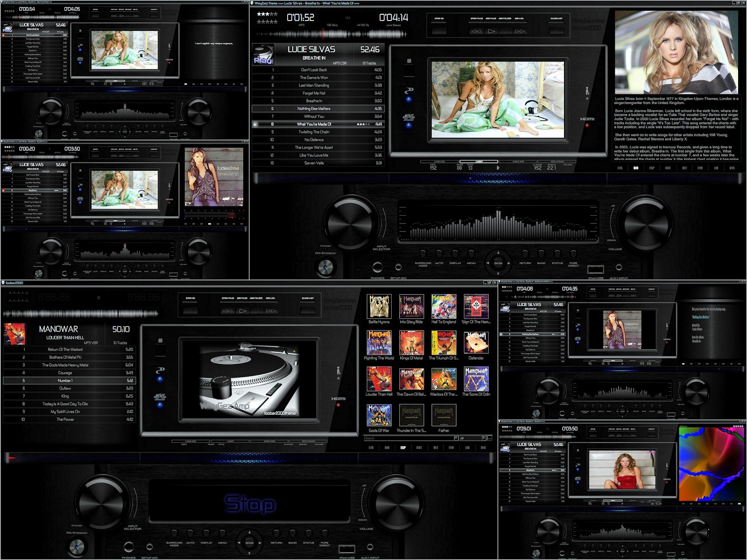Toggle PURE DIRECT button in main window
This screenshot has width=747, height=560.
[573, 254]
